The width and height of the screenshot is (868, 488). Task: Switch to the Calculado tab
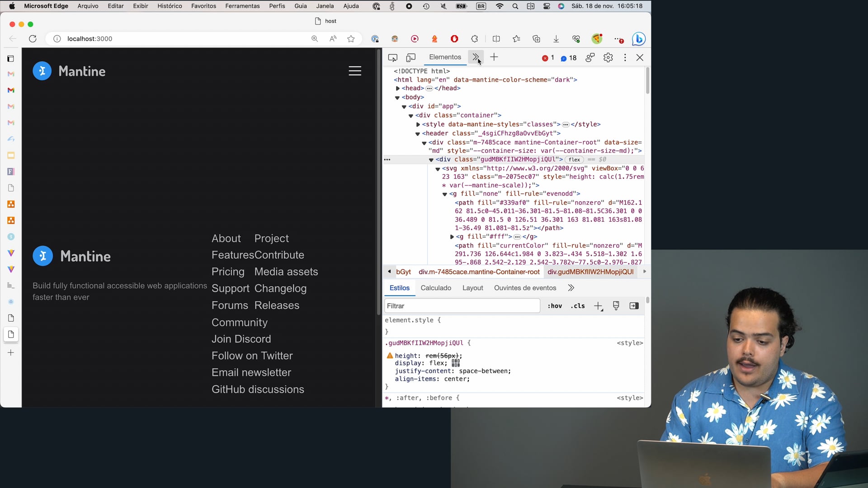click(436, 288)
